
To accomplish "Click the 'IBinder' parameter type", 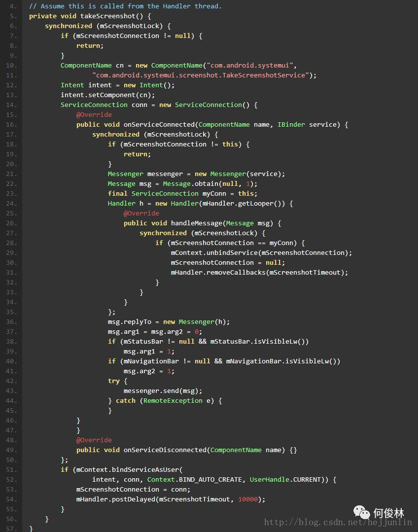I will (x=291, y=125).
